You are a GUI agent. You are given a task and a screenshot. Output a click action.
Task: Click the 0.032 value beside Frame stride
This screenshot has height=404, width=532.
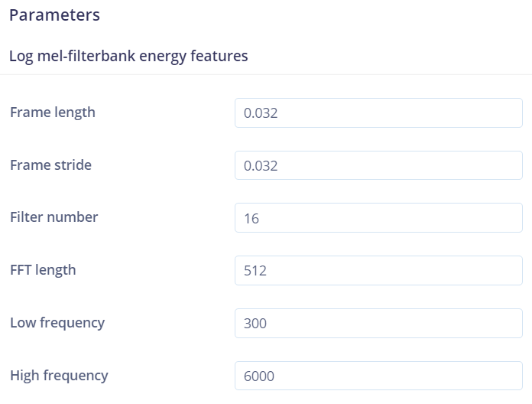coord(261,166)
